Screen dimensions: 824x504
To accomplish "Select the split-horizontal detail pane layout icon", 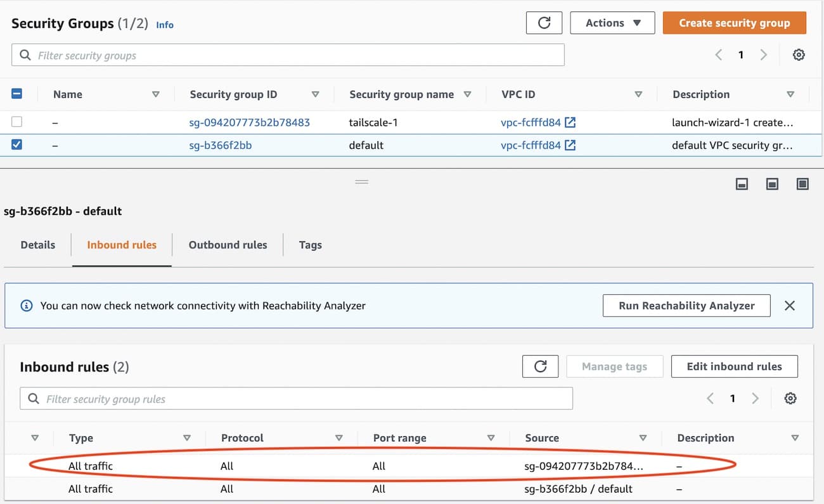I will 742,184.
